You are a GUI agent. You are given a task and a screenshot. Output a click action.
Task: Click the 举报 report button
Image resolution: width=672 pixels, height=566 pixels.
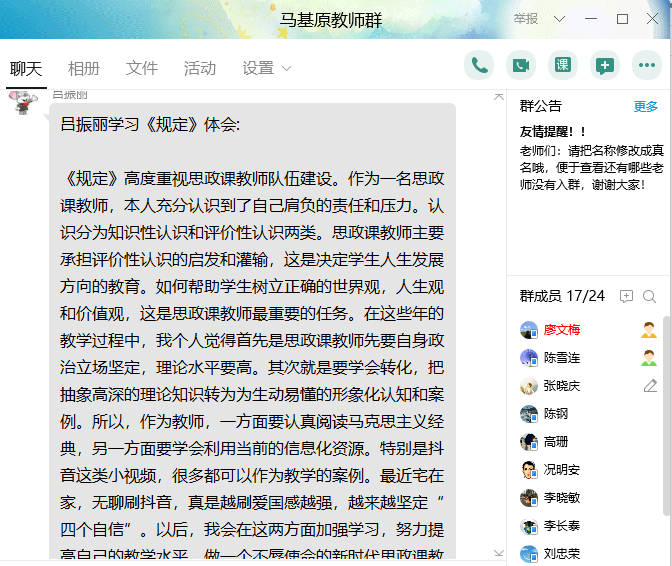pos(525,19)
